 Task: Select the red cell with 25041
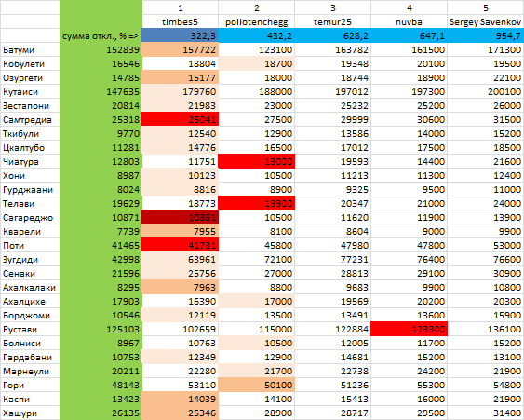pyautogui.click(x=181, y=119)
